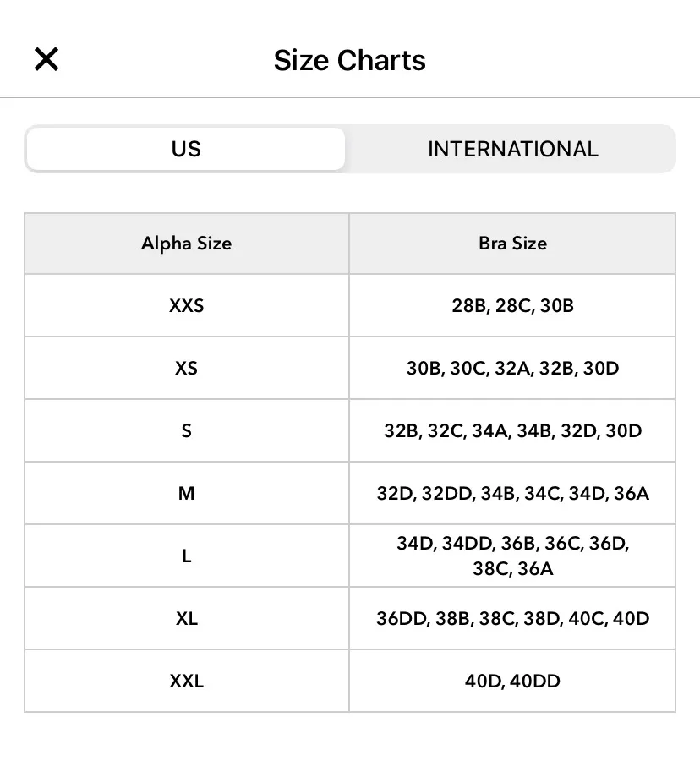Close the Size Charts panel with X
This screenshot has height=772, width=700.
click(46, 59)
